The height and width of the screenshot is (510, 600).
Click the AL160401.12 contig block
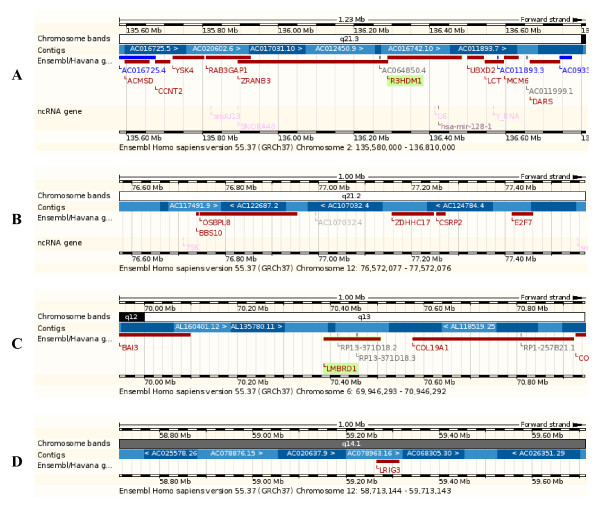click(201, 327)
